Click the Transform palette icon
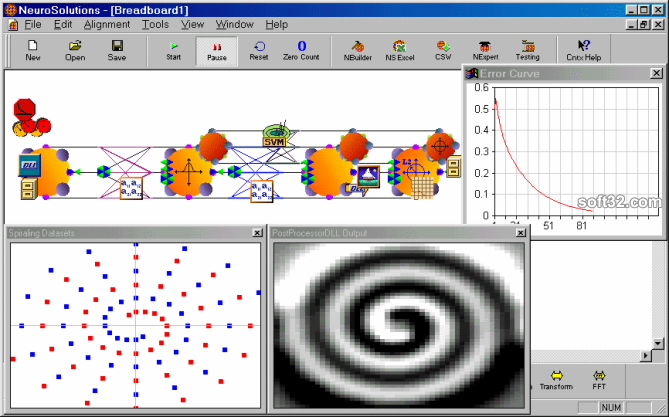Screen dimensions: 669x417 pyautogui.click(x=556, y=378)
